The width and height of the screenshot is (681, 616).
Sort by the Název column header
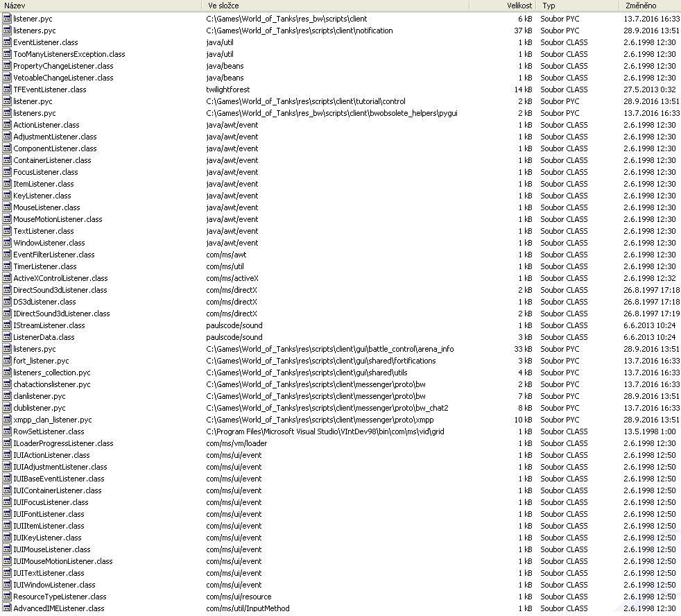pyautogui.click(x=101, y=6)
